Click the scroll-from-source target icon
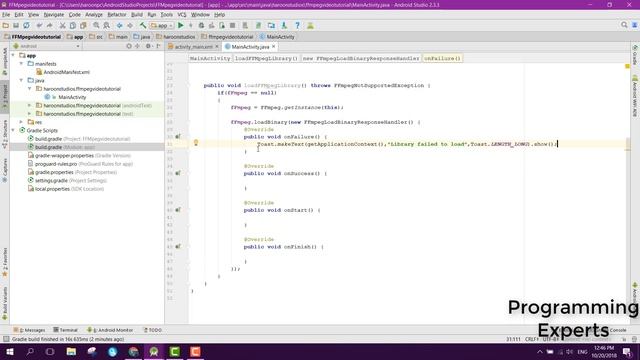Viewport: 640px width, 360px height. [129, 46]
